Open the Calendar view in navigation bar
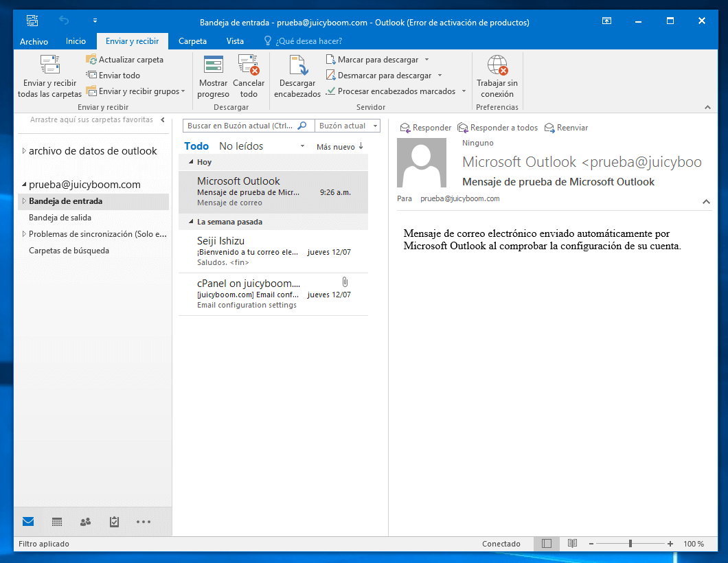Viewport: 728px width, 563px height. click(x=57, y=522)
